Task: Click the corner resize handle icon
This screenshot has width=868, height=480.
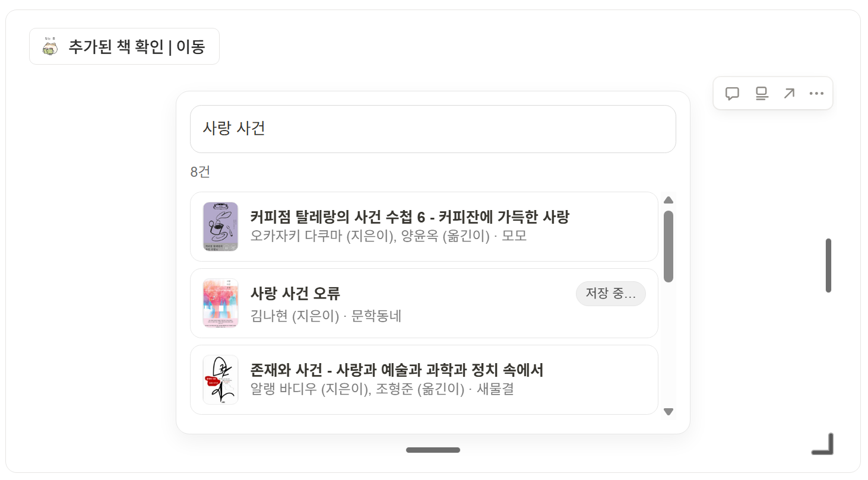Action: [823, 445]
